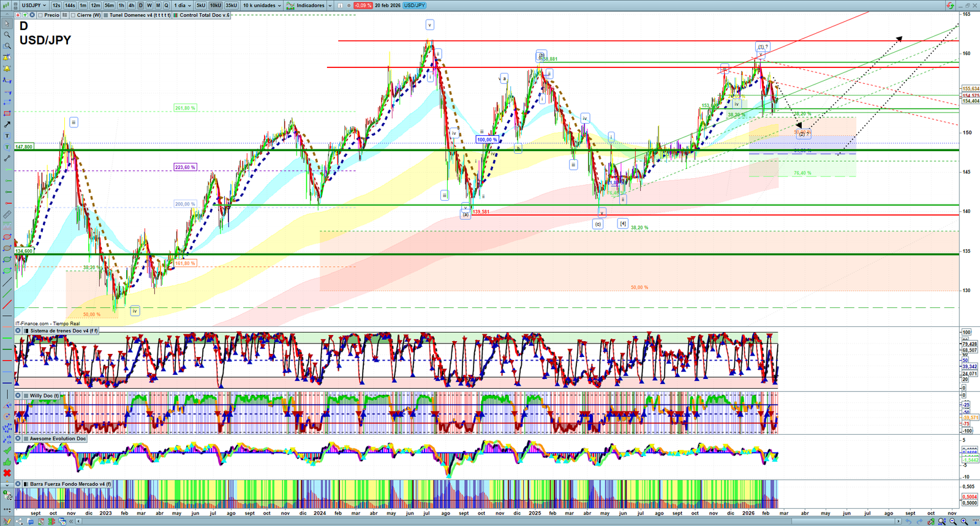Close the Willy Doc indicator panel
The image size is (980, 526).
(x=18, y=396)
